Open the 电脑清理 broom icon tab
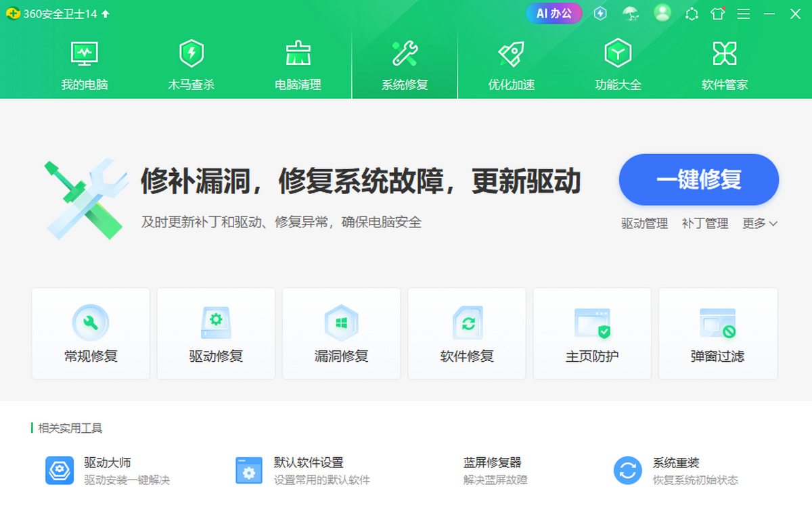This screenshot has width=812, height=514. (298, 64)
